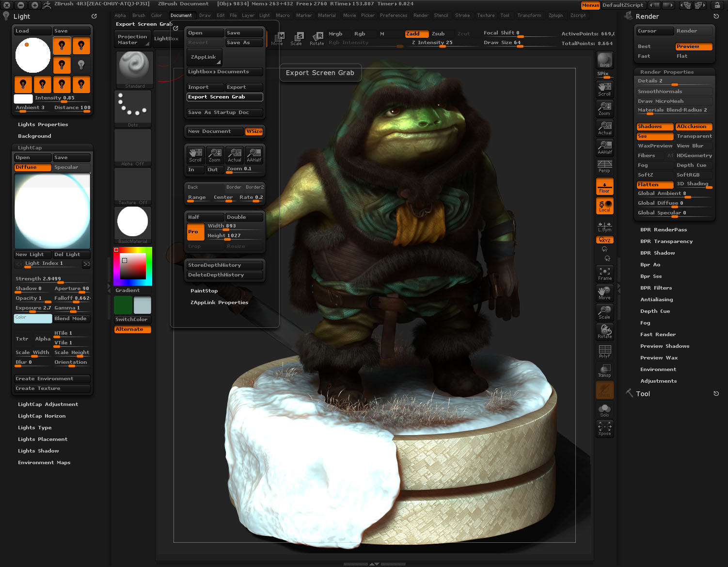Pick a color in the color picker square

point(133,266)
